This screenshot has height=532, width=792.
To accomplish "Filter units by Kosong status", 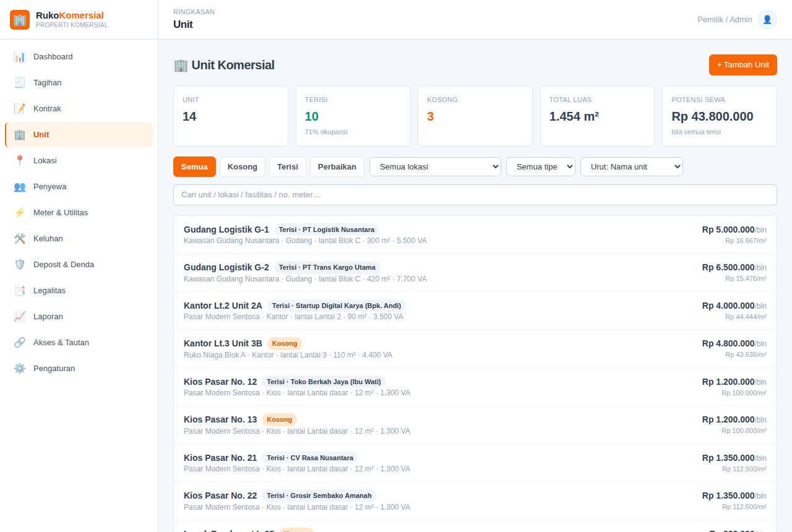I will (x=243, y=167).
